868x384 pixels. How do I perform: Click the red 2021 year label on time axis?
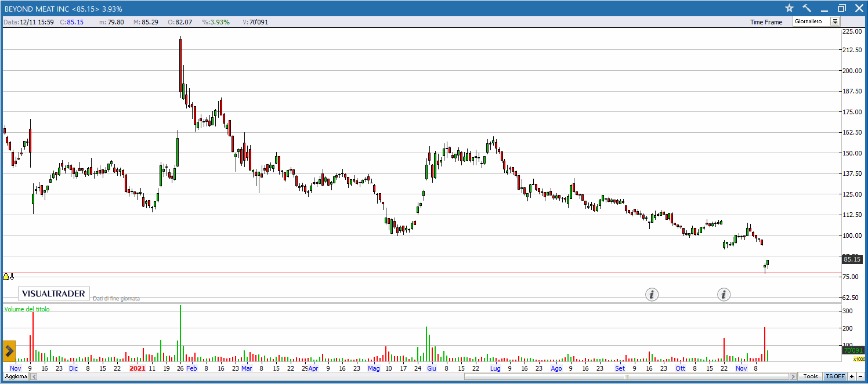click(138, 368)
